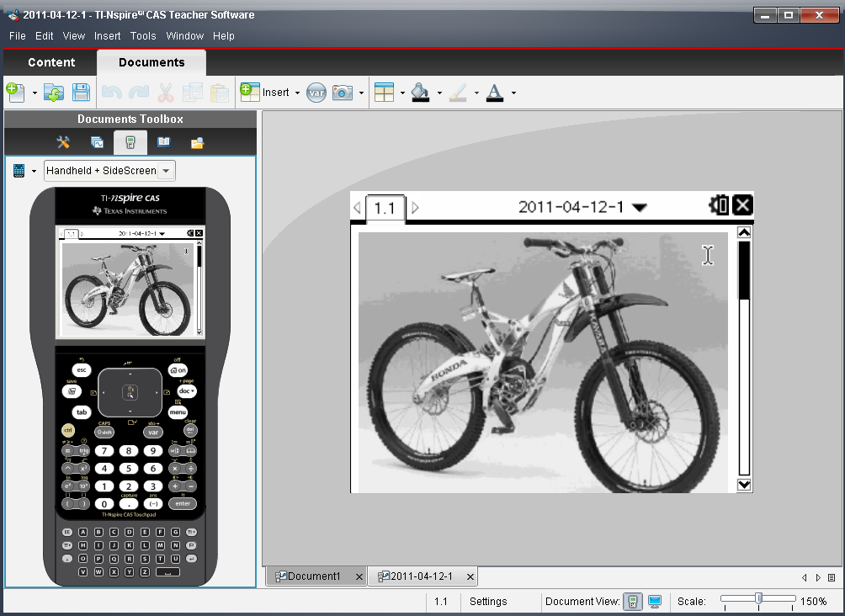Click the Redo arrow icon
The image size is (845, 616).
[139, 93]
